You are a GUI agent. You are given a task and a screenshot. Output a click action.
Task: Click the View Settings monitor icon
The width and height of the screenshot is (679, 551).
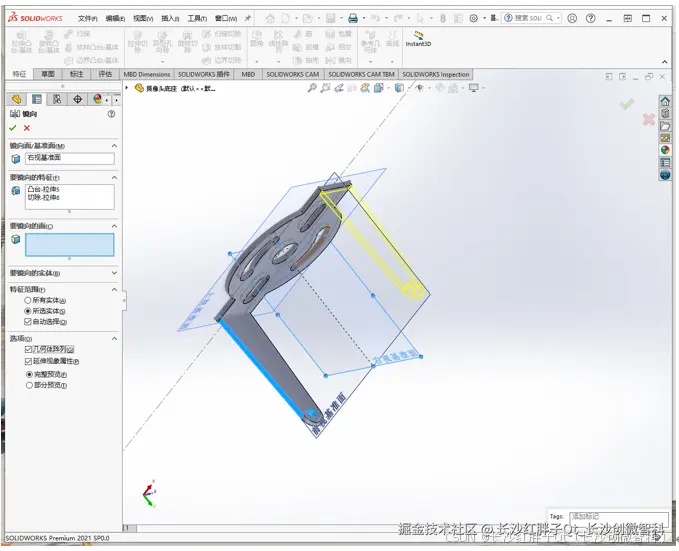point(474,88)
